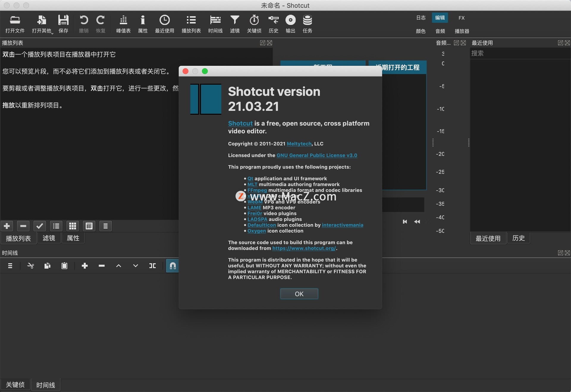Viewport: 571px width, 392px height.
Task: Open the History toolbar icon
Action: click(x=273, y=24)
